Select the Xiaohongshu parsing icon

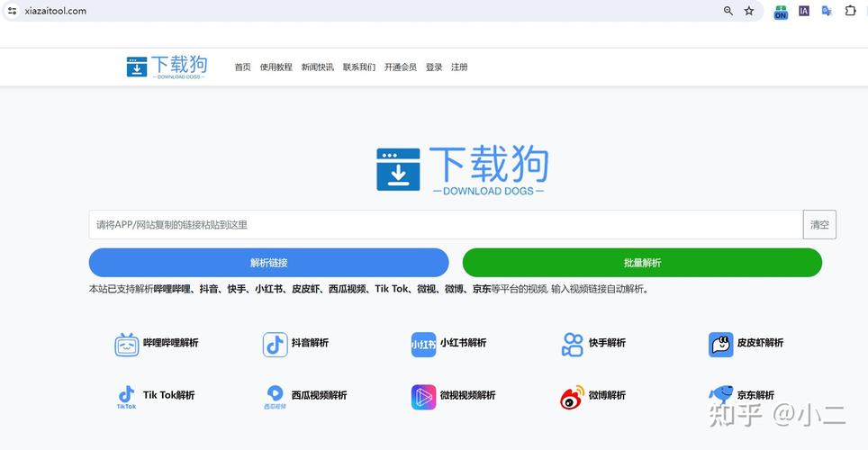(x=423, y=344)
